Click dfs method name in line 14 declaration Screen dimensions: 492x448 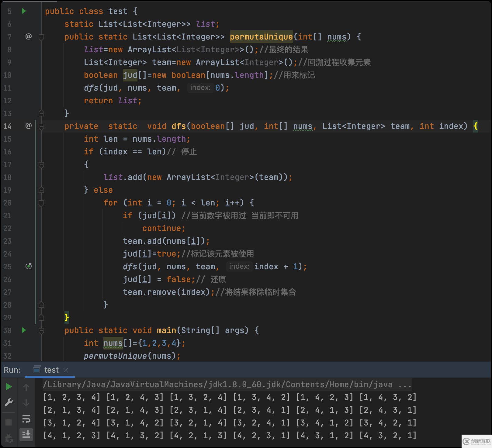[x=178, y=126]
